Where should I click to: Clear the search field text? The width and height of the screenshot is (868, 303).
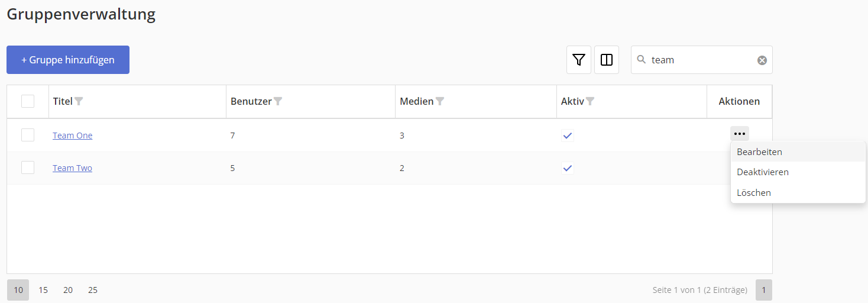coord(762,60)
